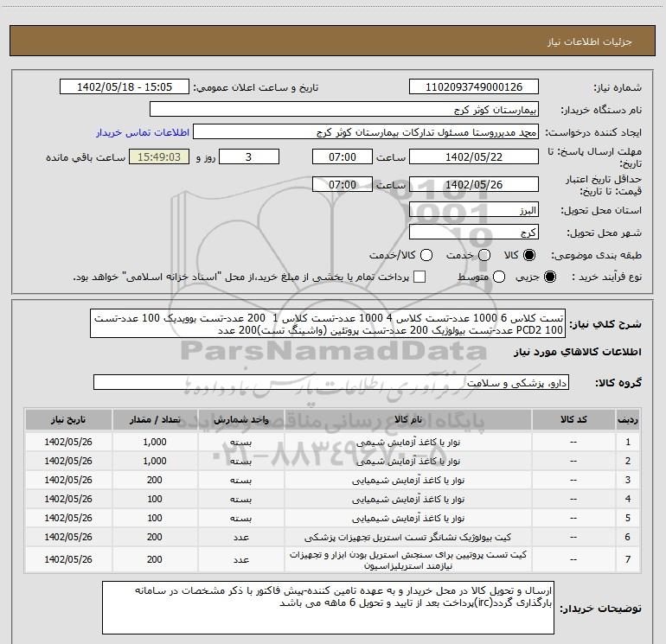Click unit عدد in table row 7

(240, 560)
